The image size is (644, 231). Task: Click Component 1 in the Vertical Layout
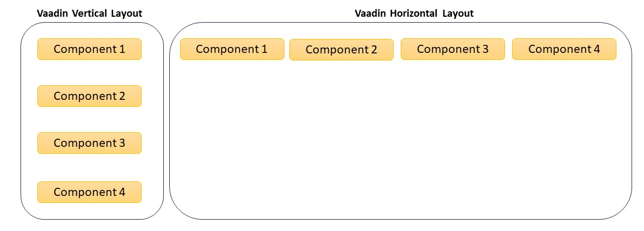90,49
